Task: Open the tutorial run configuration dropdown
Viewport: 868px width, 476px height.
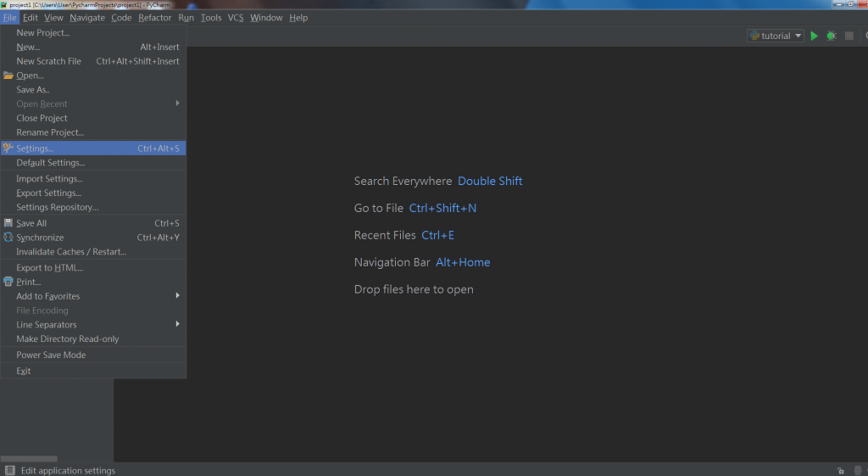Action: [x=775, y=36]
